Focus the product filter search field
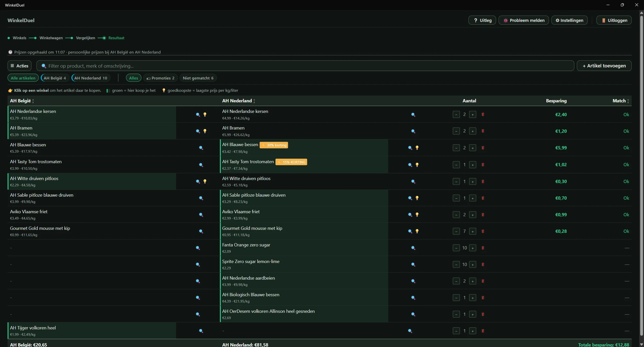 (305, 66)
